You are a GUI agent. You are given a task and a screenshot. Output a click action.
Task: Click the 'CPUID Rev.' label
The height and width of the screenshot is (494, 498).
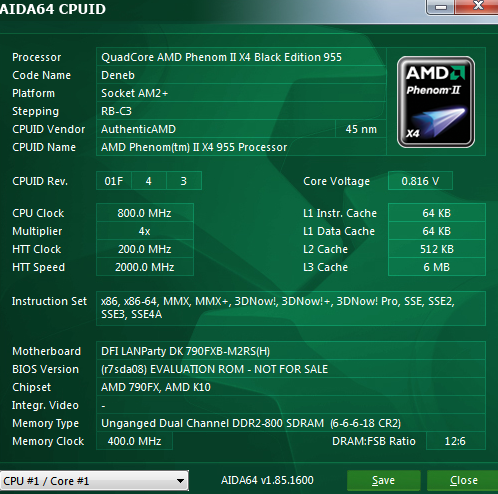click(40, 181)
